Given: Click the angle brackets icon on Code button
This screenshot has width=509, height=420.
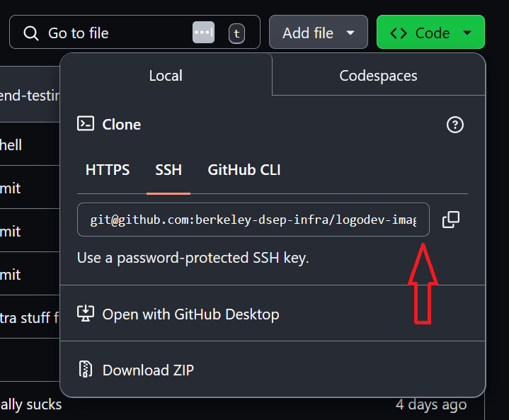Looking at the screenshot, I should point(399,33).
